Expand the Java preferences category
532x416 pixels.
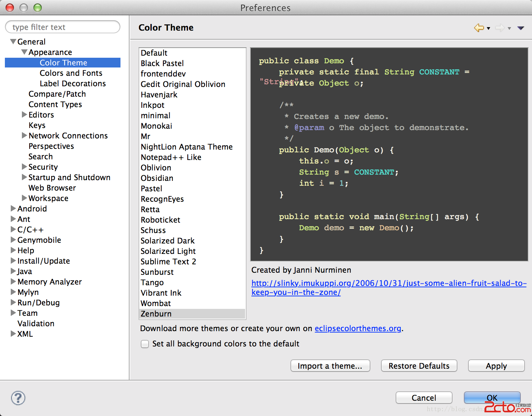13,271
